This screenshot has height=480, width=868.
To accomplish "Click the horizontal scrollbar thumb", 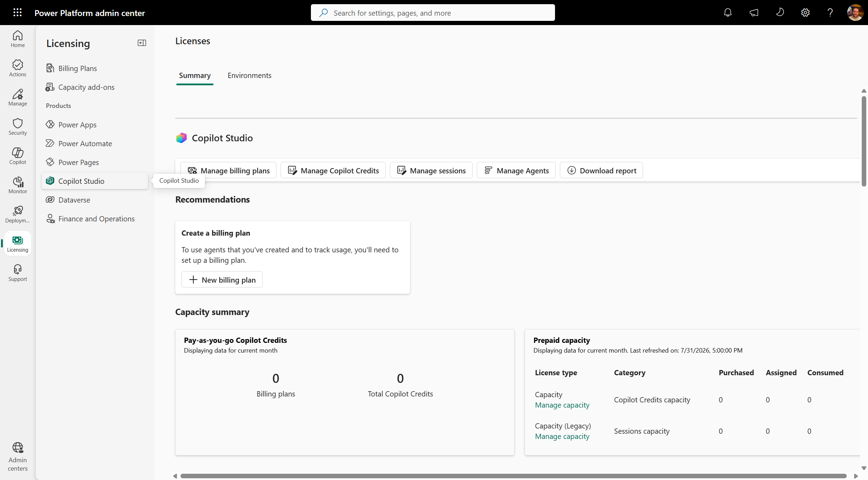I will tap(513, 476).
